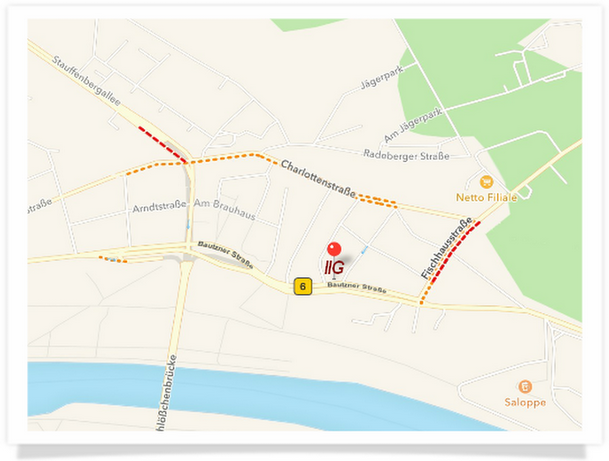
Task: Click the Netto Filiale text label
Action: coord(486,198)
